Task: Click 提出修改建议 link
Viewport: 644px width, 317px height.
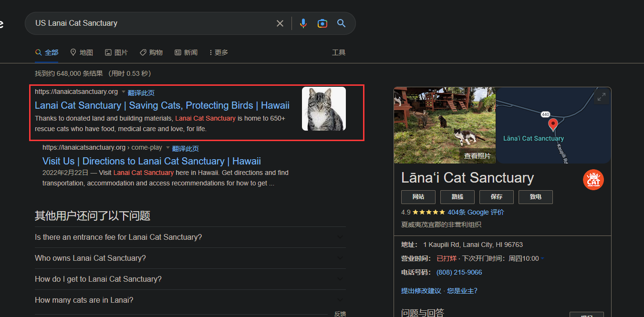Action: click(421, 291)
